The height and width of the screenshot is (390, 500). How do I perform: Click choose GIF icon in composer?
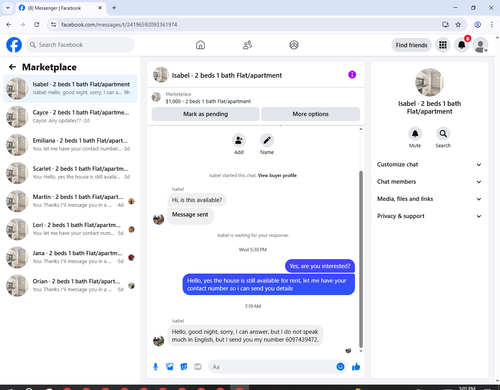[198, 367]
